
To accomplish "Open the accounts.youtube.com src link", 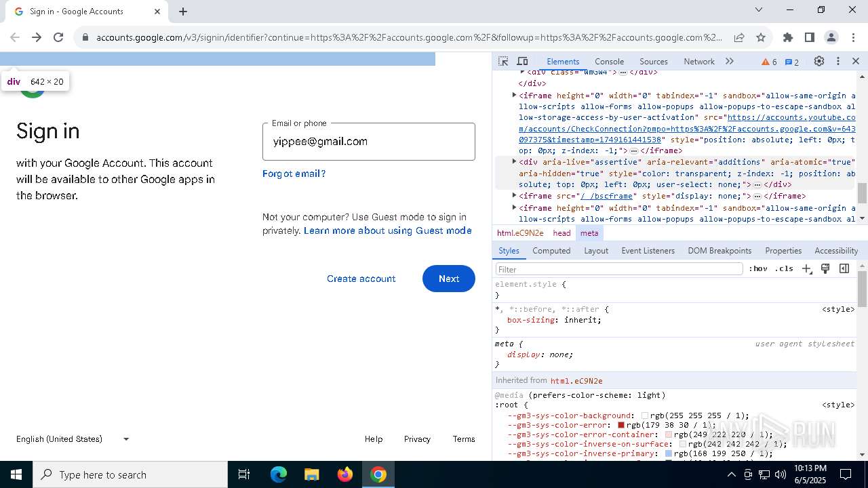I will coord(687,129).
